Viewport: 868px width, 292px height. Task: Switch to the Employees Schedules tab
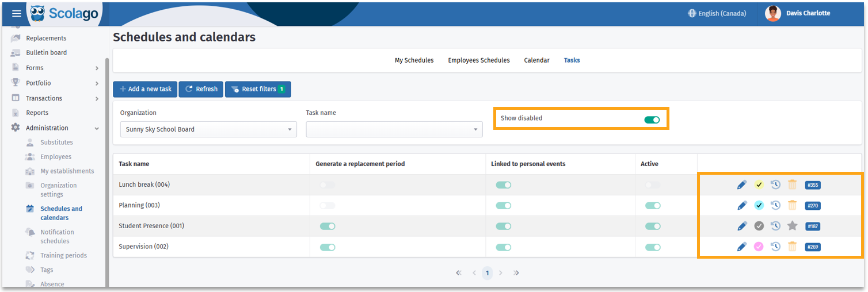(479, 60)
